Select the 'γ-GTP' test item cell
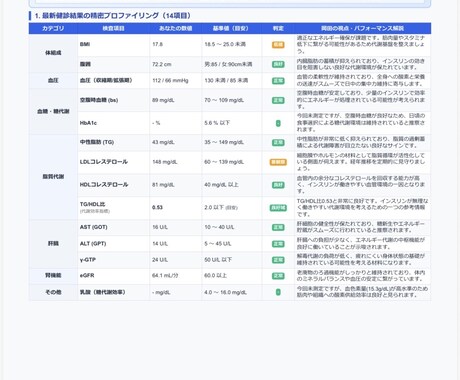The height and width of the screenshot is (380, 460). click(x=114, y=260)
